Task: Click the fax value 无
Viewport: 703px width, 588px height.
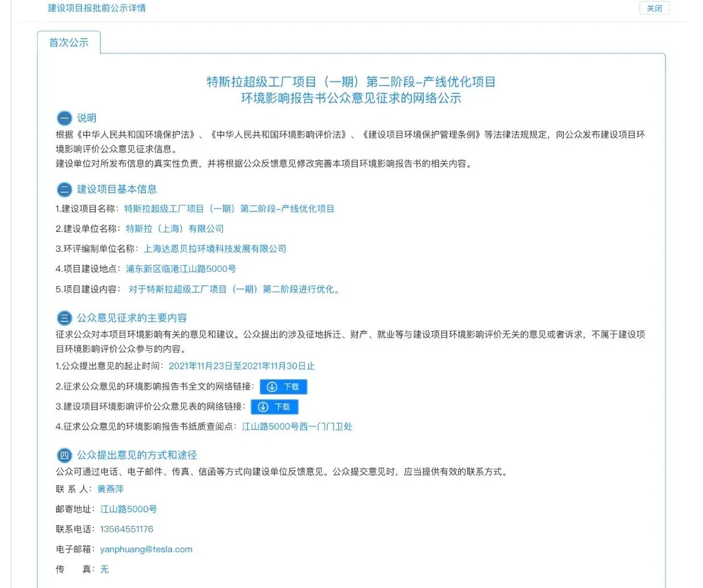Action: [x=104, y=569]
